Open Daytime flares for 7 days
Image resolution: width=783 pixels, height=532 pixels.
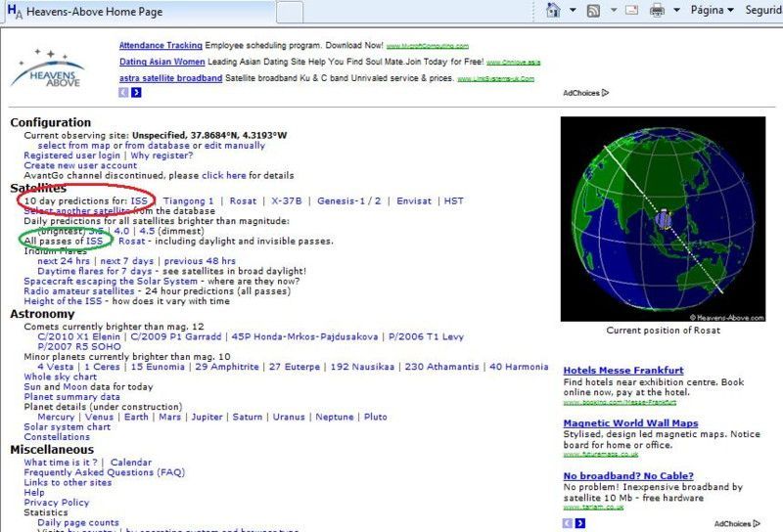pos(94,271)
